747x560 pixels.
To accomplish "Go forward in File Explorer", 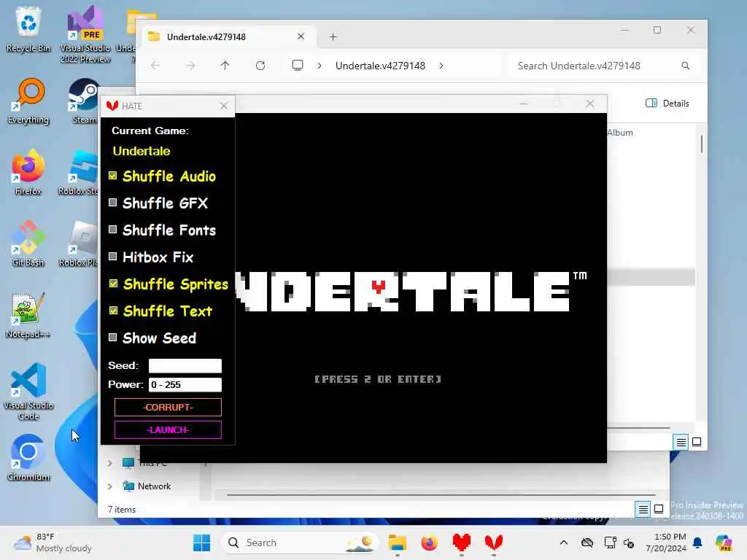I will 190,66.
